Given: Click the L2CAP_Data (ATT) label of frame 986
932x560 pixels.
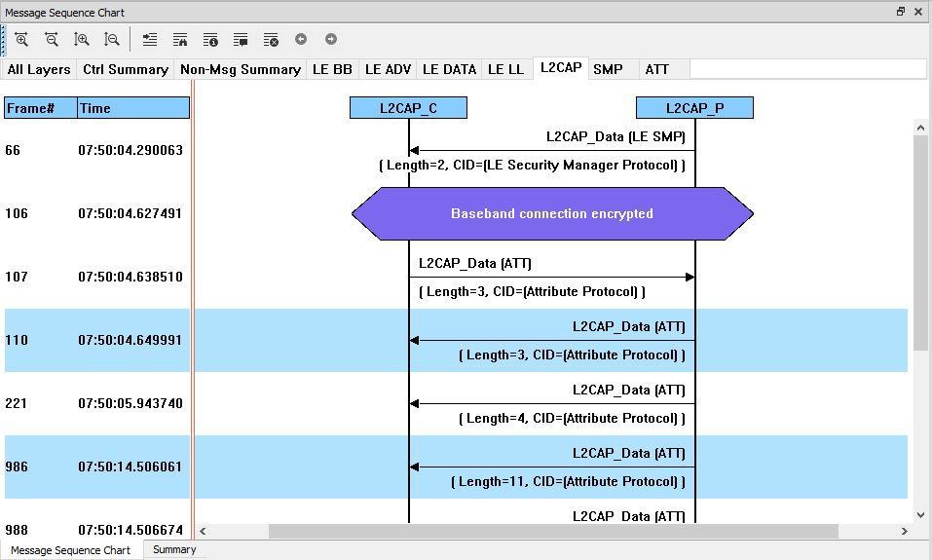Looking at the screenshot, I should tap(629, 454).
